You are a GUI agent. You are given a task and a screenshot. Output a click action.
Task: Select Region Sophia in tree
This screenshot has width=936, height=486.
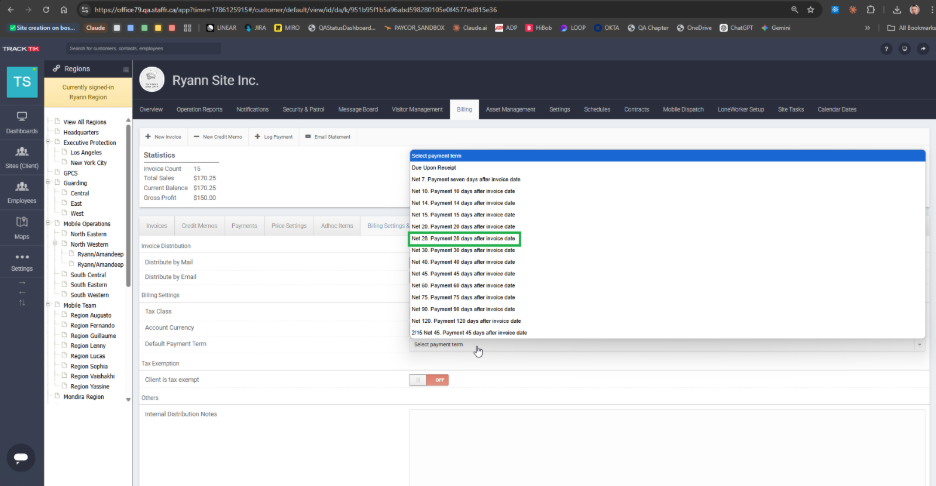coord(89,366)
